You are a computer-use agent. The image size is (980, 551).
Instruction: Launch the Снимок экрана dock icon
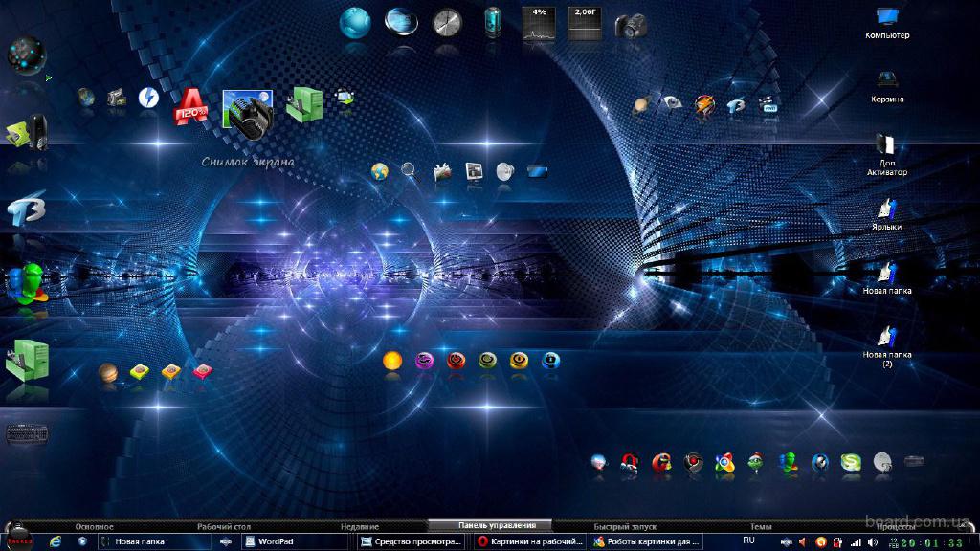248,114
